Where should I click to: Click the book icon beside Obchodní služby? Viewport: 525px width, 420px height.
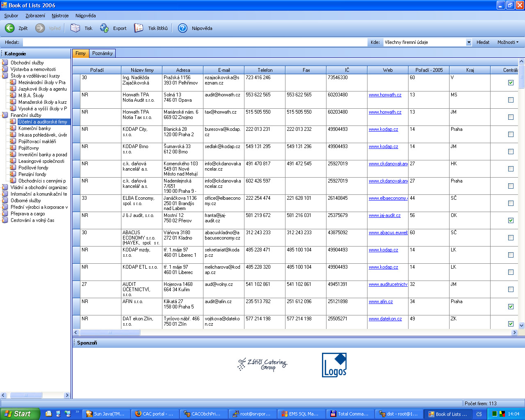[x=5, y=63]
